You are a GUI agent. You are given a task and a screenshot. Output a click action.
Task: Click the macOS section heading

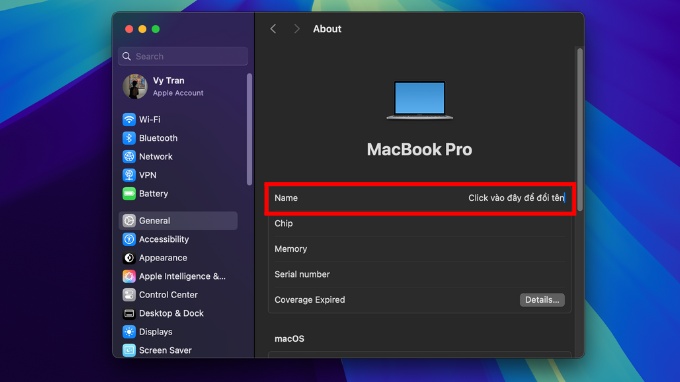click(289, 339)
